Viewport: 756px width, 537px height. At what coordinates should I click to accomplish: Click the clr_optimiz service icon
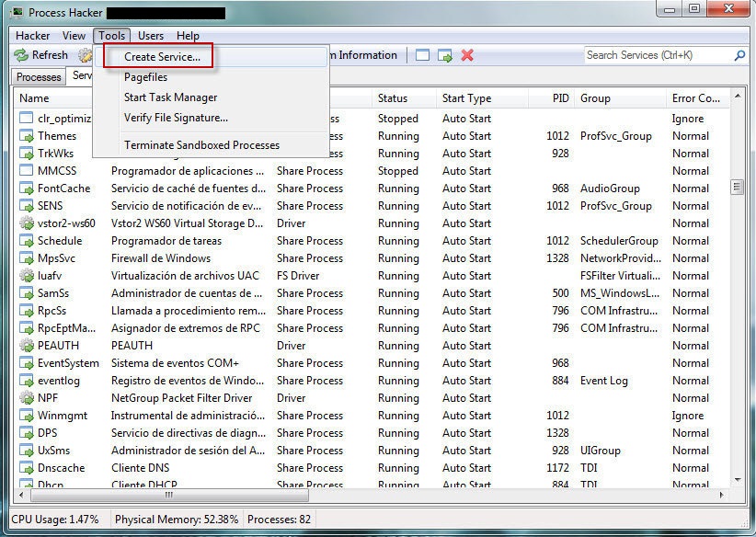click(26, 118)
